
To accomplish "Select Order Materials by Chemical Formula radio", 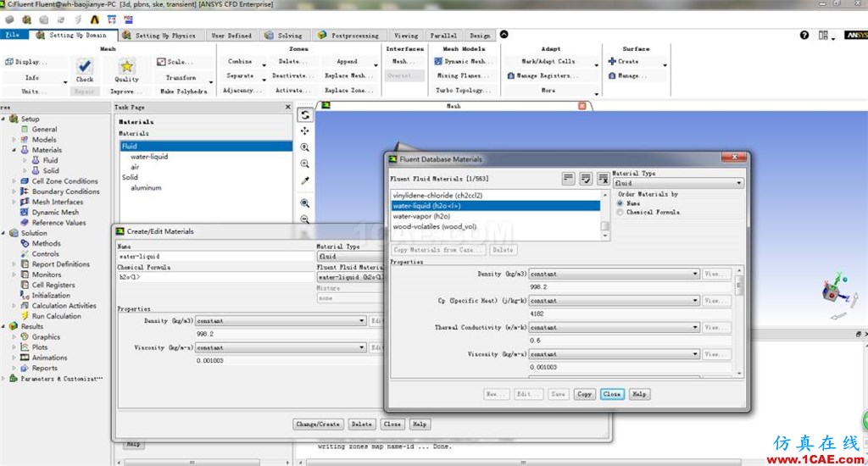I will pos(620,212).
